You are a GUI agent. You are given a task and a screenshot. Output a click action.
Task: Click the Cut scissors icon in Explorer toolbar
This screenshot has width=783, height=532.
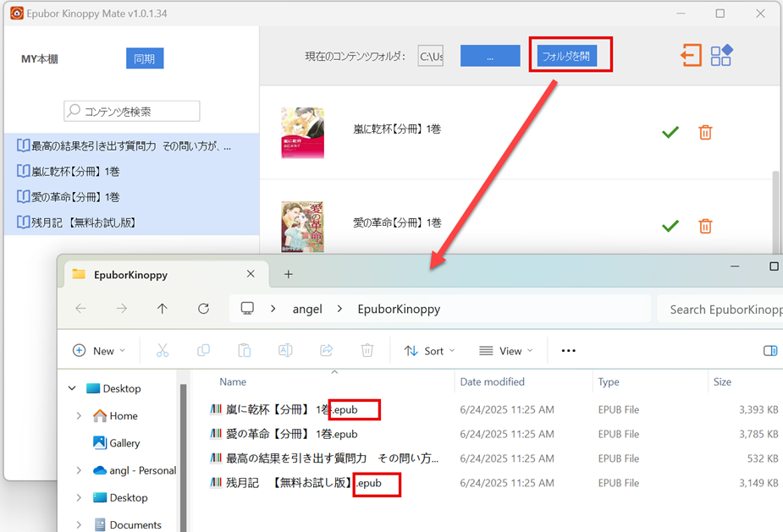[x=163, y=350]
